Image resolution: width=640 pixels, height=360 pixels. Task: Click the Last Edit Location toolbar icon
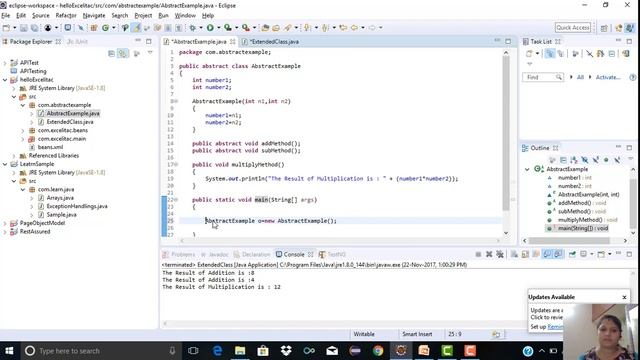[x=343, y=28]
